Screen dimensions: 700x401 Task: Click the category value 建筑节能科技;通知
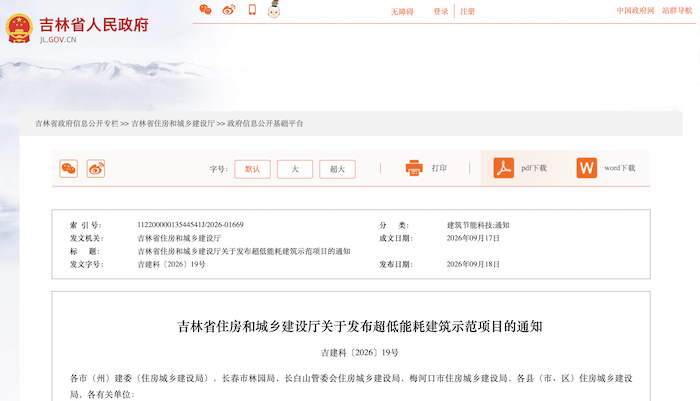[478, 225]
